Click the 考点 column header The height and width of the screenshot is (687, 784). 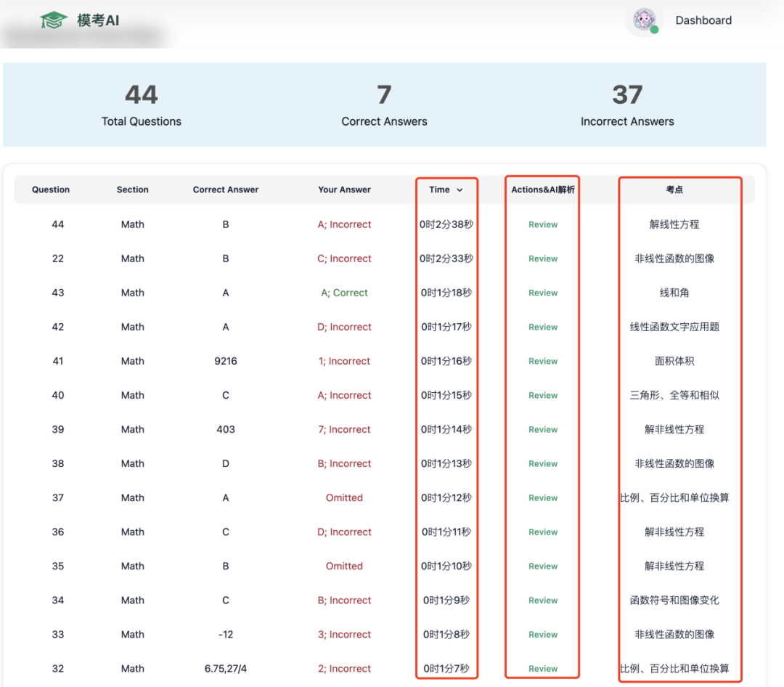tap(674, 190)
